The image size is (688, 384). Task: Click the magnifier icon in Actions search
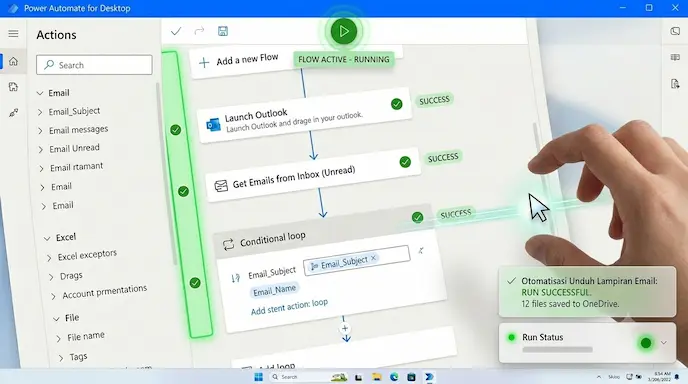pyautogui.click(x=49, y=65)
